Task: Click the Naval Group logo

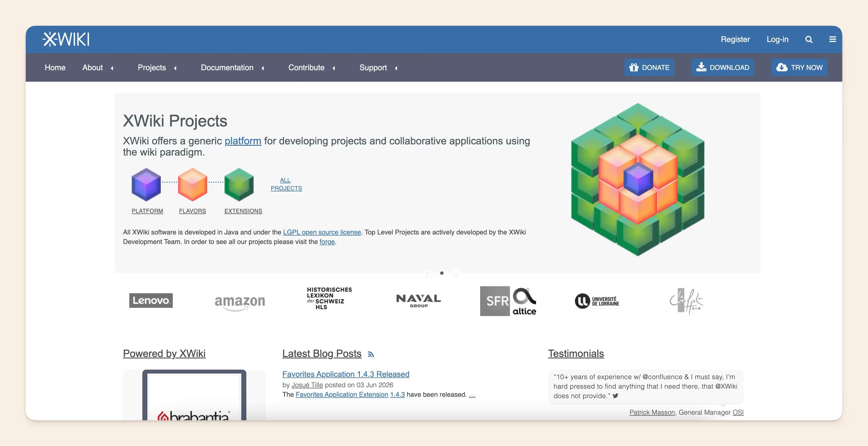Action: click(419, 301)
